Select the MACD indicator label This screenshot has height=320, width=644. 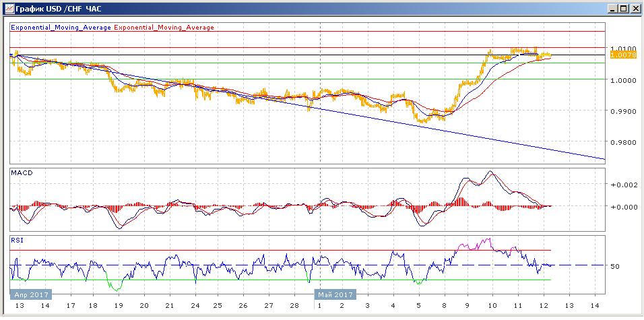(x=22, y=173)
